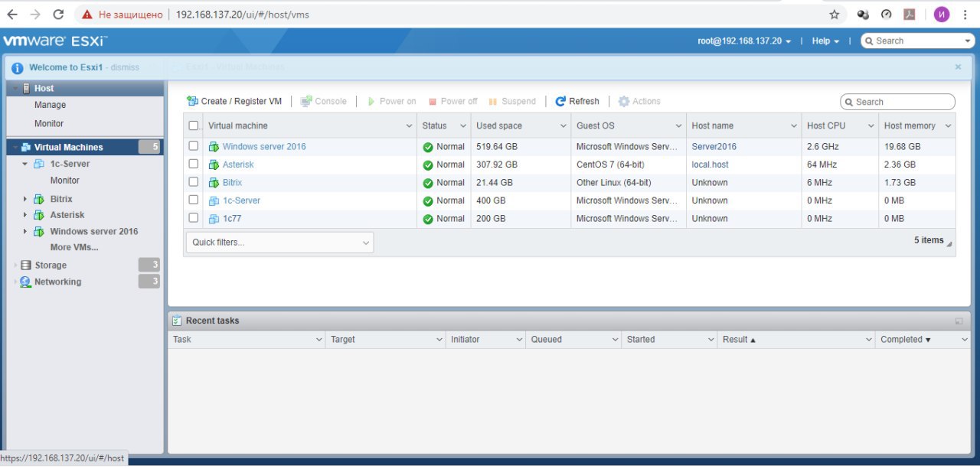Click the Networking globe icon in navigator
This screenshot has height=469, width=980.
point(26,282)
